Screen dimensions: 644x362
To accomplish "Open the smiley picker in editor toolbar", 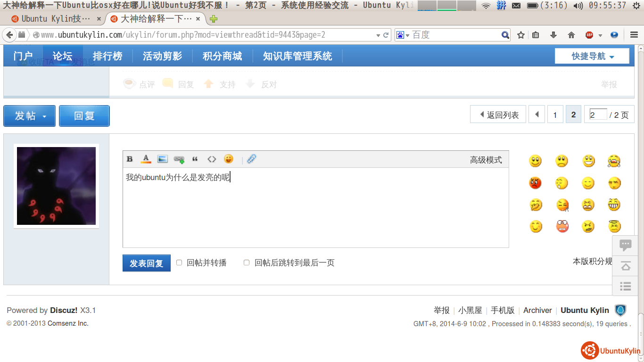I will coord(229,159).
